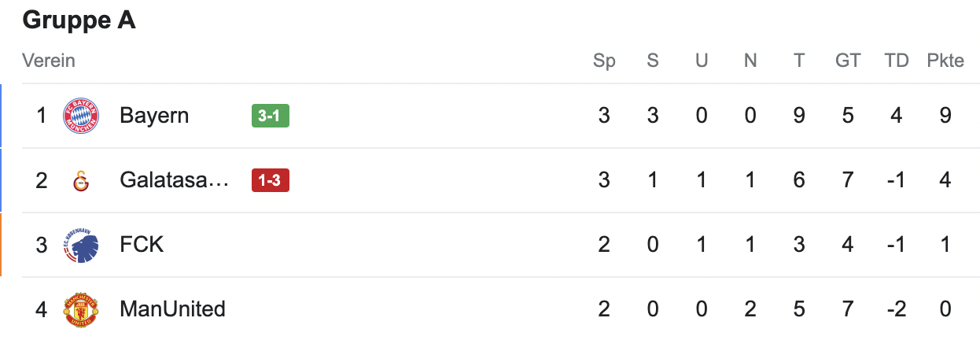Screen dimensions: 980x340
Task: Click Galatasaray's points value of 4
Action: pos(945,181)
